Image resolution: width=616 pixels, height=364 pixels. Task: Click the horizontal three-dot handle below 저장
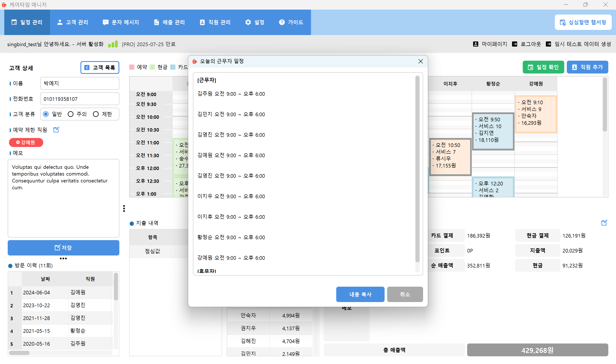coord(63,258)
